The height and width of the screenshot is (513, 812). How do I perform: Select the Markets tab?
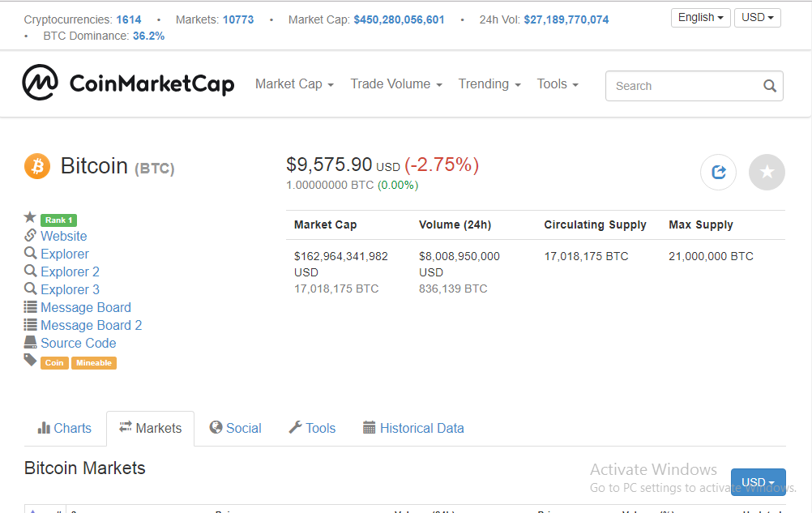[151, 429]
